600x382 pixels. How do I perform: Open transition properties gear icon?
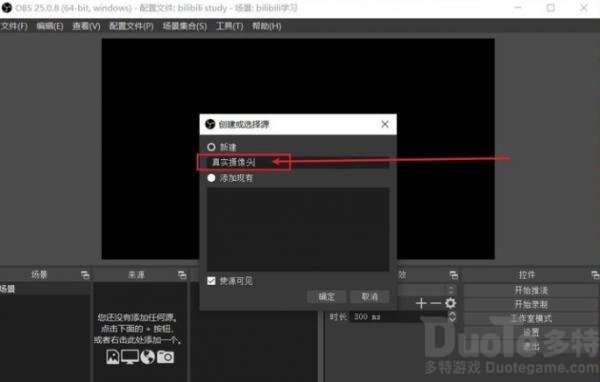(450, 303)
